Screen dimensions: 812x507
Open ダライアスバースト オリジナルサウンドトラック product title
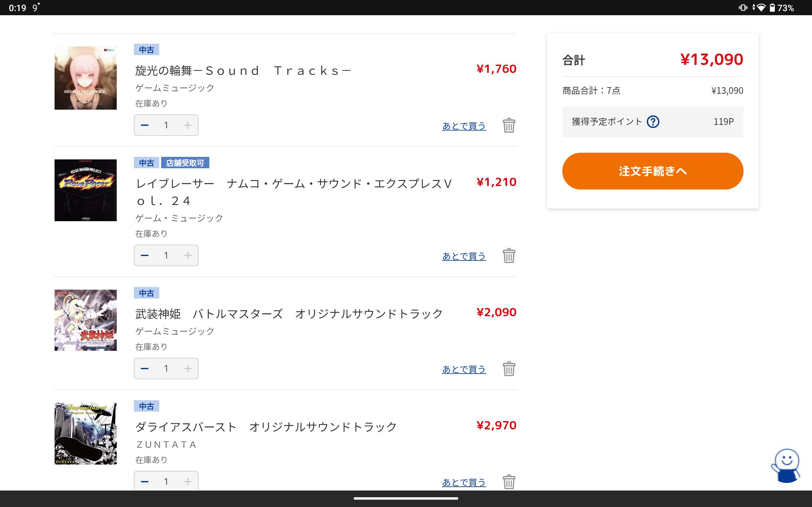pos(266,427)
